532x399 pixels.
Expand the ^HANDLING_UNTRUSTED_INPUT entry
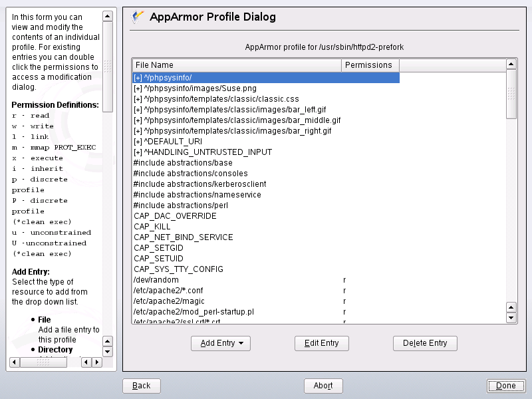(138, 152)
